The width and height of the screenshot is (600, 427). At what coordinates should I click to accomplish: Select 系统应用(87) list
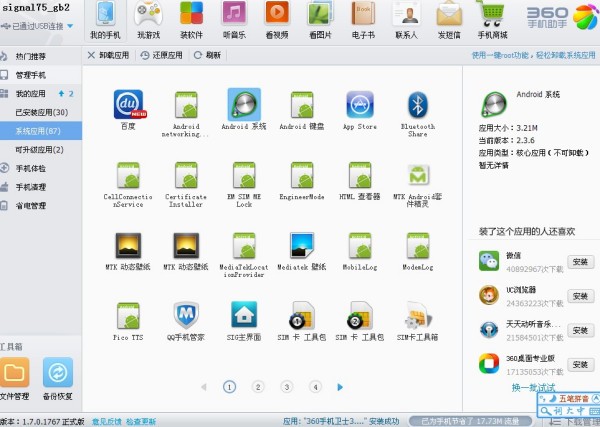pyautogui.click(x=41, y=131)
